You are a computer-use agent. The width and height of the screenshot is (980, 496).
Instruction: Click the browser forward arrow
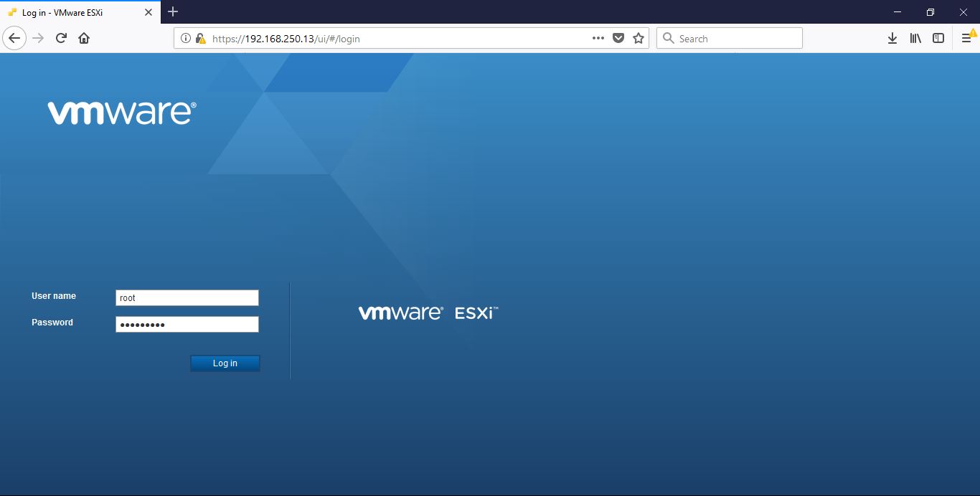38,39
